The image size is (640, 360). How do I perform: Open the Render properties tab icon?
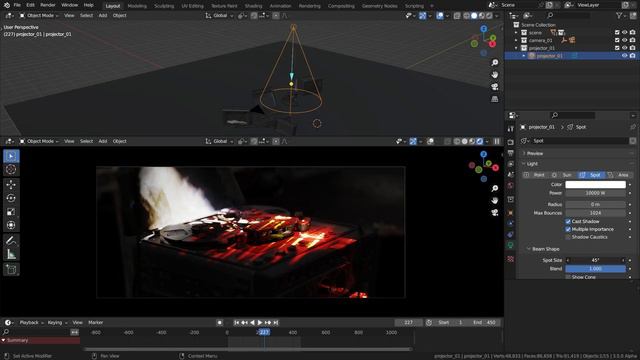(511, 142)
